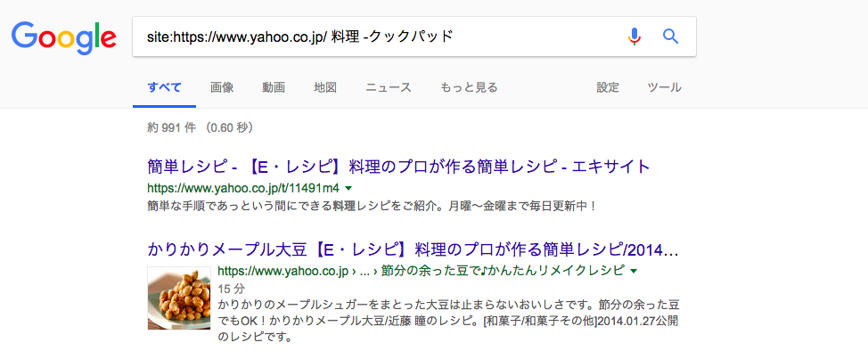Viewport: 868px width, 359px height.
Task: Click the maple soybean recipe thumbnail
Action: pos(179,298)
